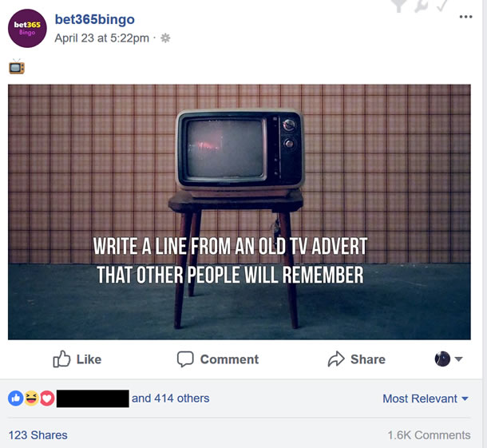
Task: Share the post using the Share button
Action: [357, 359]
